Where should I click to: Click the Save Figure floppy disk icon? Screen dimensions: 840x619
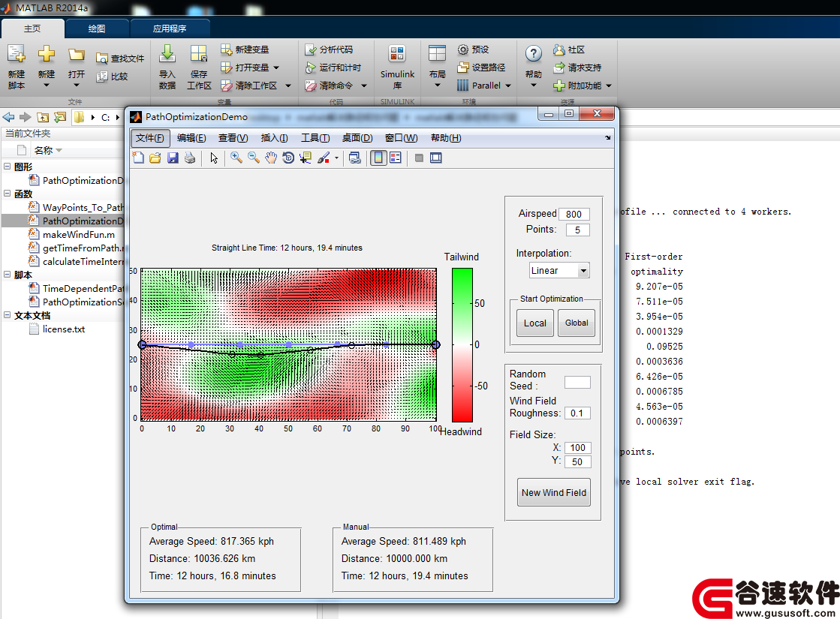173,158
